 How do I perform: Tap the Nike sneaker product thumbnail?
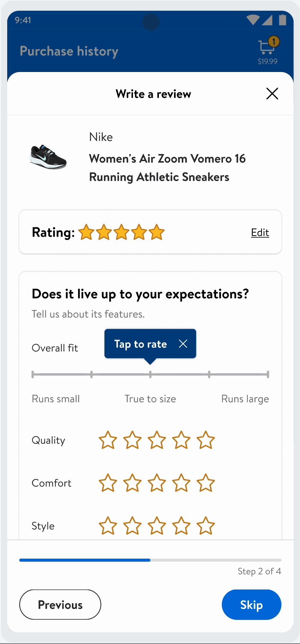[48, 157]
